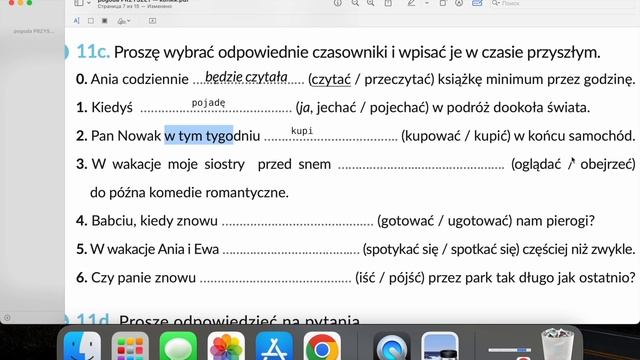Click the form filling toolbar icon
The height and width of the screenshot is (360, 640).
pyautogui.click(x=477, y=3)
